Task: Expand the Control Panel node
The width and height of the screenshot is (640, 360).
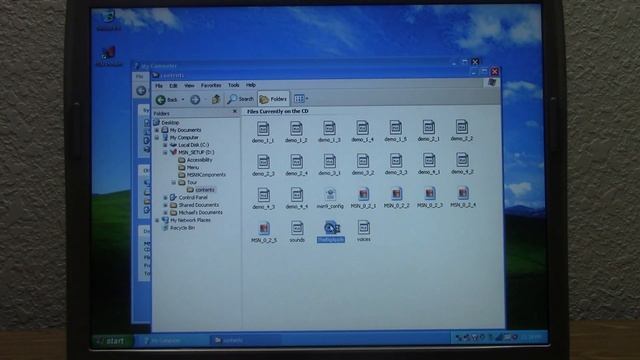Action: 165,198
